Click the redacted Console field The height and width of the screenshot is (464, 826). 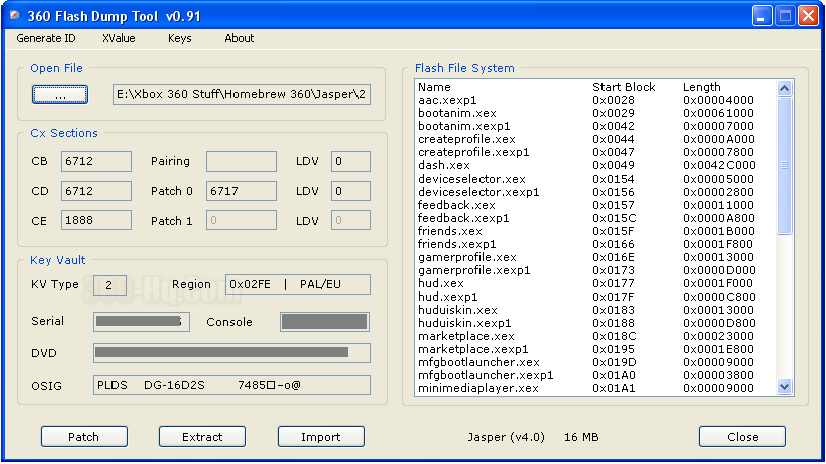pyautogui.click(x=324, y=322)
